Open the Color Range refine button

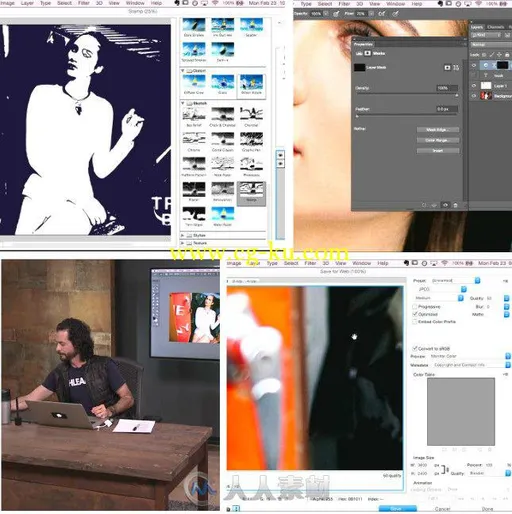pos(438,140)
